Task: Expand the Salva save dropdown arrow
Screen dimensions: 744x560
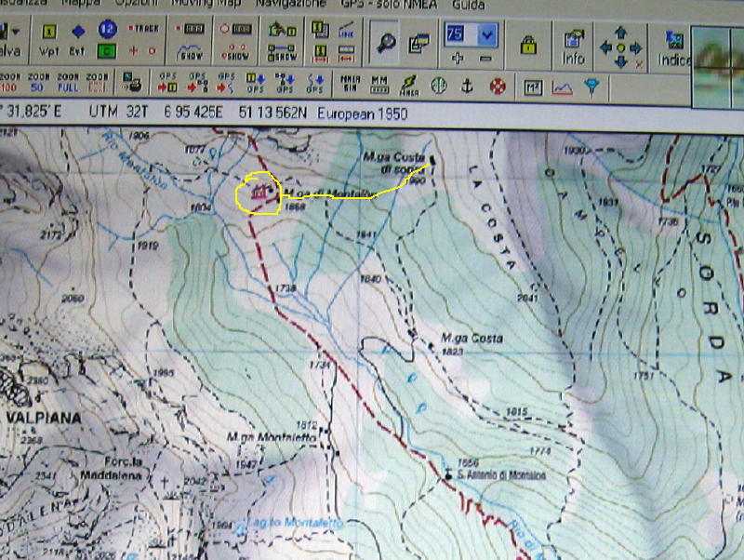Action: [x=16, y=33]
